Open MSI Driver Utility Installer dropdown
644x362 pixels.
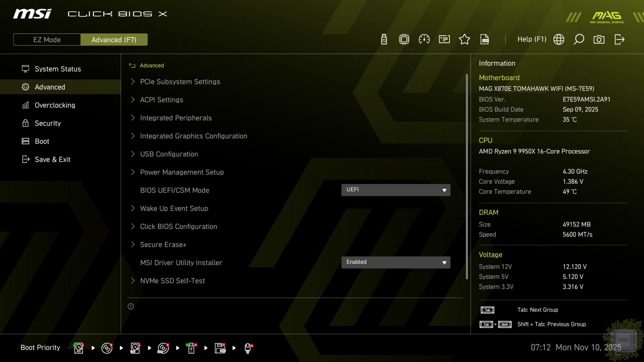[395, 262]
